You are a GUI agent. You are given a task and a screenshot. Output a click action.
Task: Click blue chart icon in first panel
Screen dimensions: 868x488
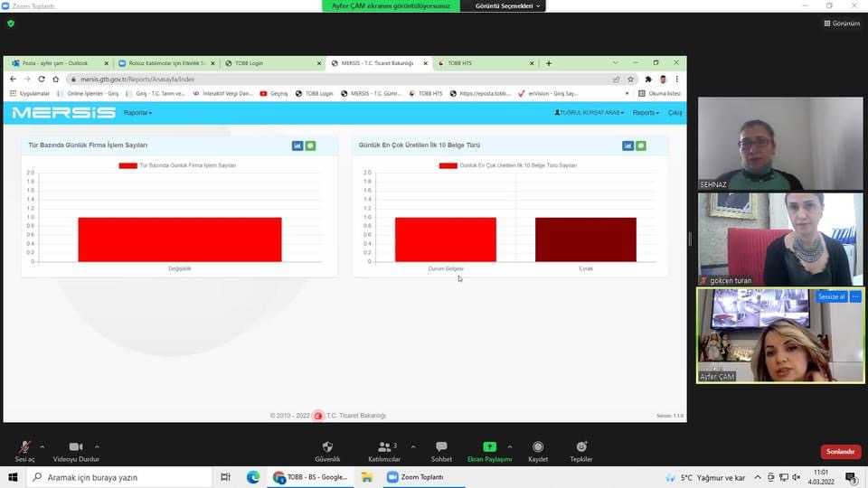pos(297,145)
